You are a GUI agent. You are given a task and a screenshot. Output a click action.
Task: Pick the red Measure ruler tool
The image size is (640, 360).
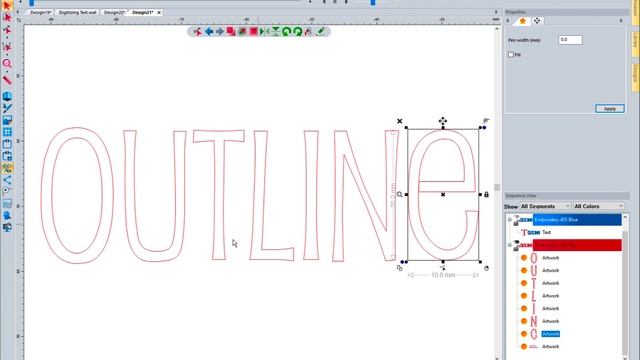pos(7,80)
